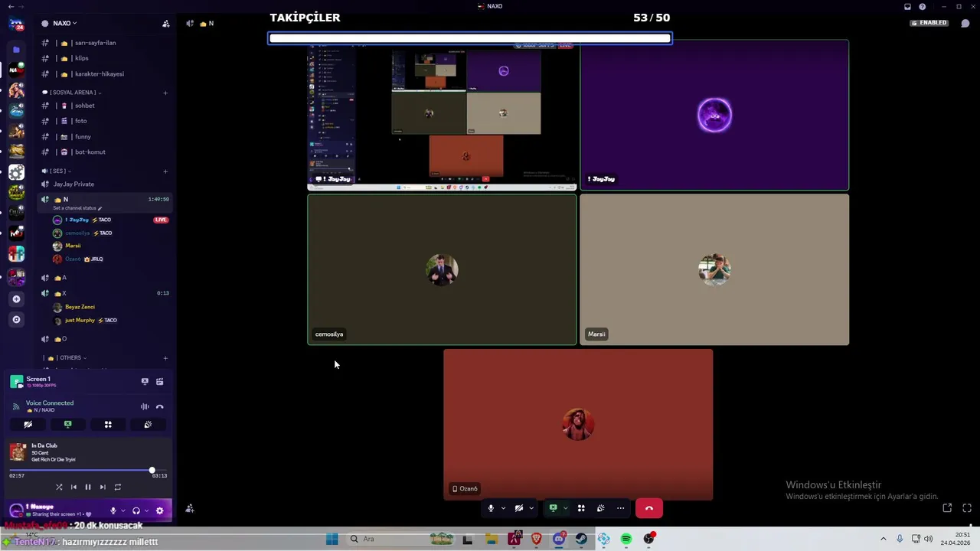This screenshot has width=980, height=551.
Task: Disconnect from voice in Voice Connected panel
Action: click(159, 406)
